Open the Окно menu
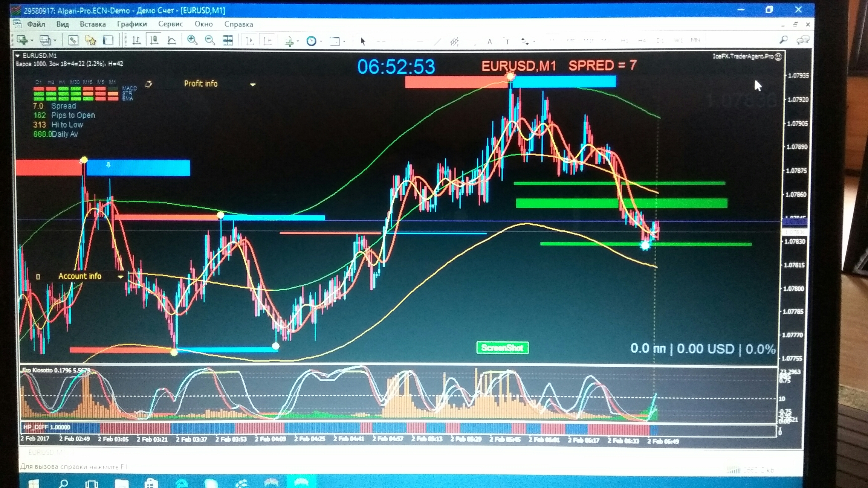Screen dimensions: 868x488 coord(204,24)
